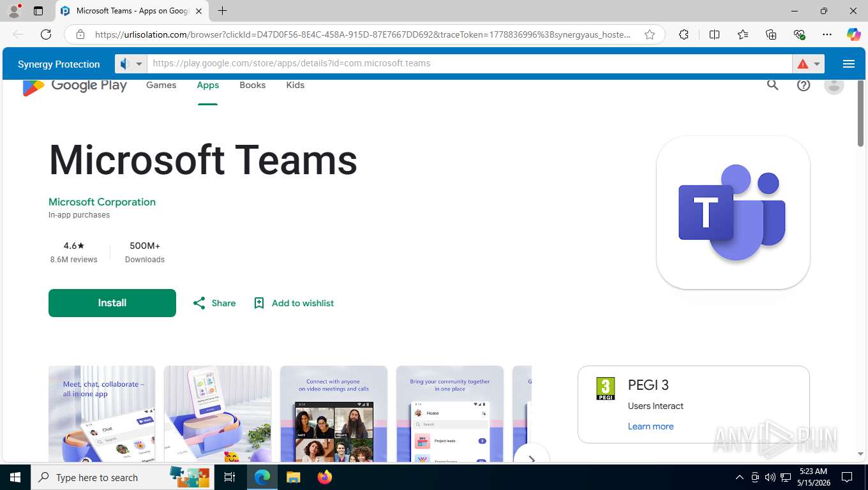
Task: Open the Google Play account avatar
Action: tap(834, 85)
